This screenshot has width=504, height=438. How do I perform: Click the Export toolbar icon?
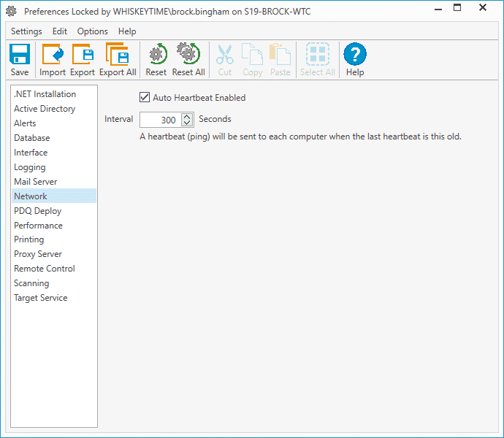[83, 54]
